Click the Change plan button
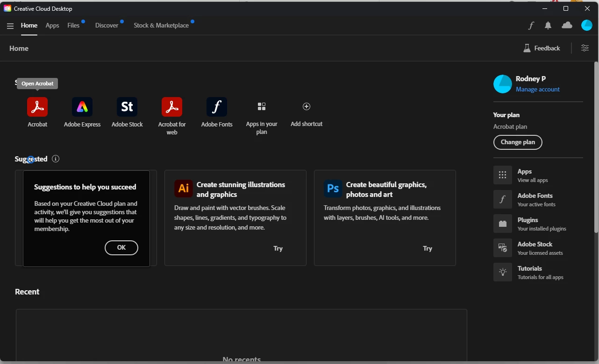599x364 pixels. pyautogui.click(x=518, y=142)
